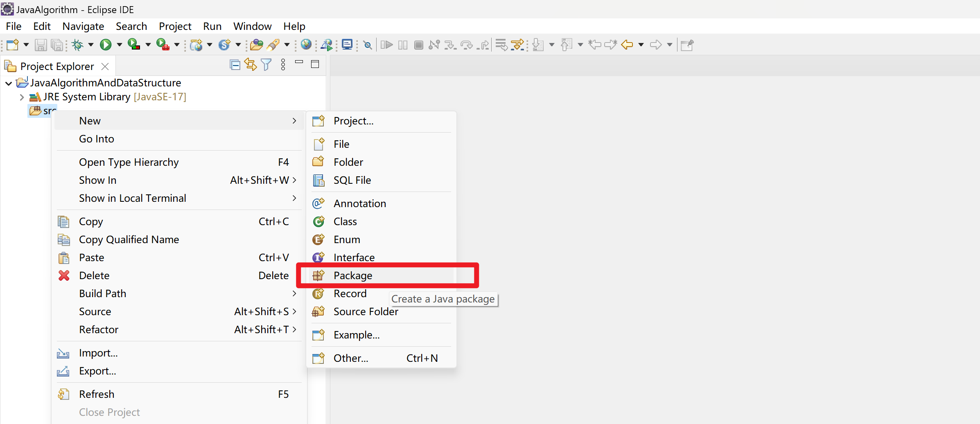Click the Search flashlight icon
The image size is (980, 424).
tap(273, 45)
